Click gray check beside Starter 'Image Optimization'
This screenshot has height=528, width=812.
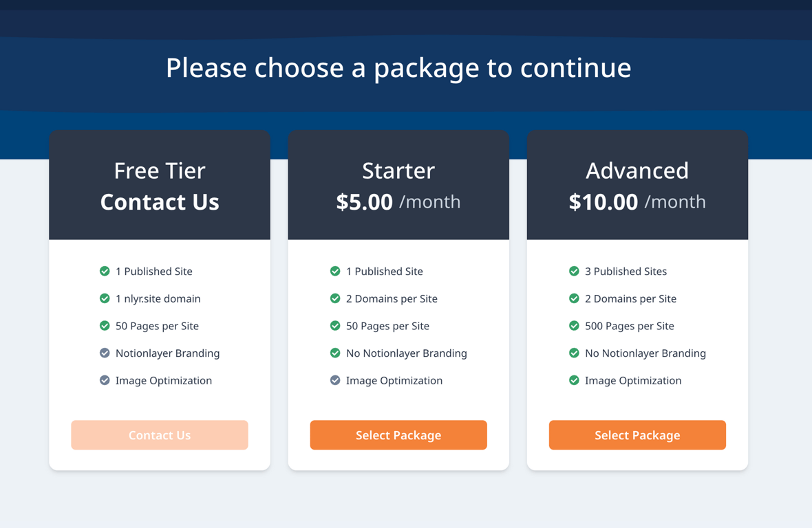335,380
